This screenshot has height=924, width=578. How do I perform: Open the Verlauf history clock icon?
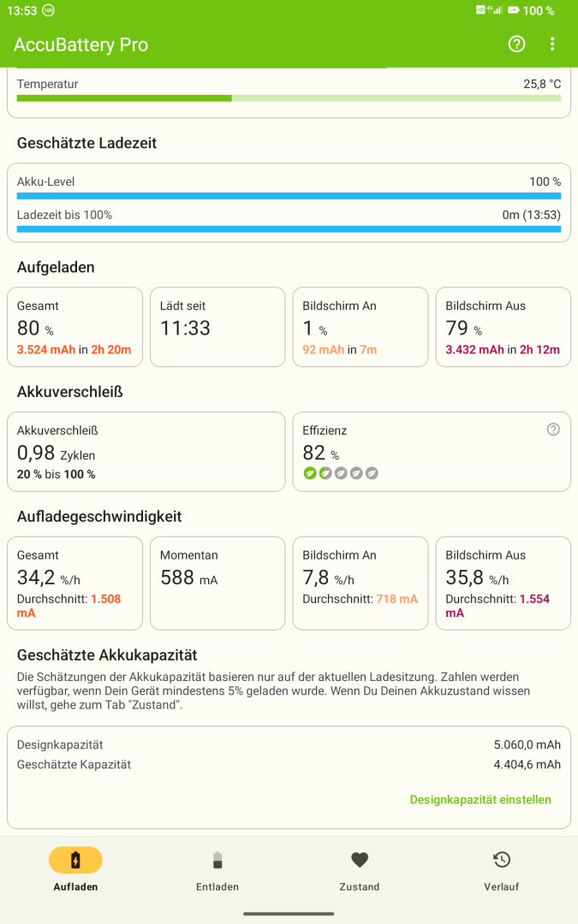coord(502,860)
